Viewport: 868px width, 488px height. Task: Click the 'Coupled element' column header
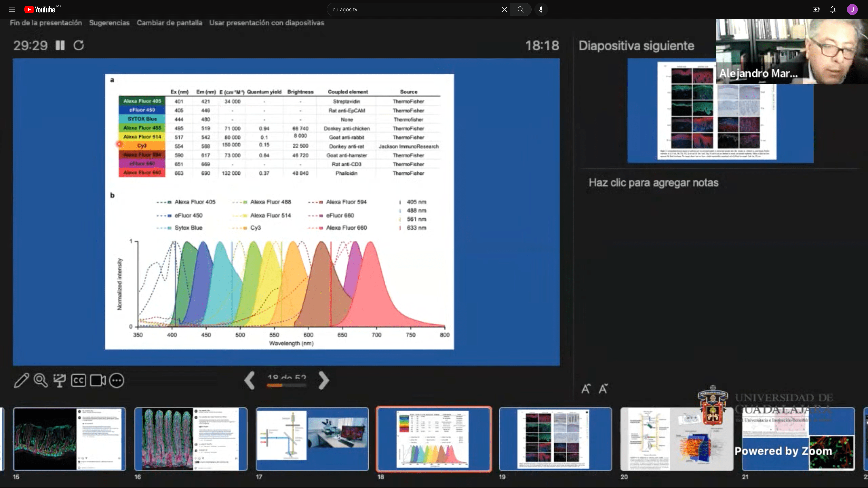pos(348,92)
